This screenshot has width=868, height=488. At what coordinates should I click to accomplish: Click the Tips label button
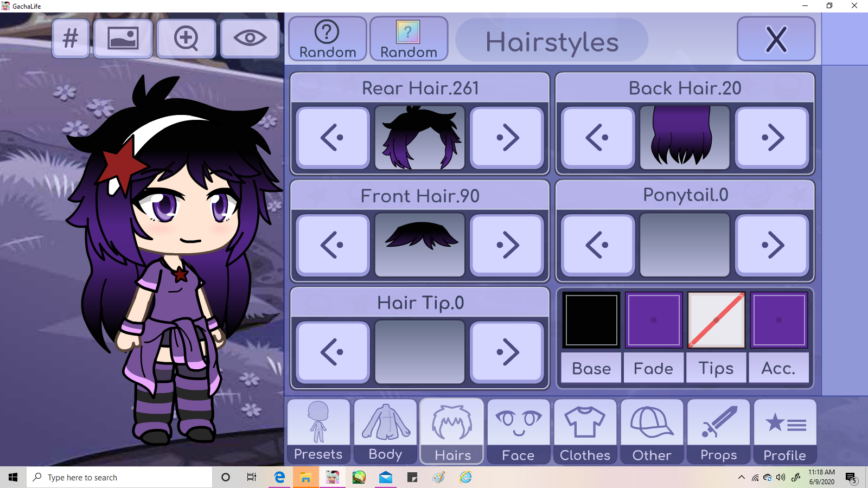coord(716,368)
